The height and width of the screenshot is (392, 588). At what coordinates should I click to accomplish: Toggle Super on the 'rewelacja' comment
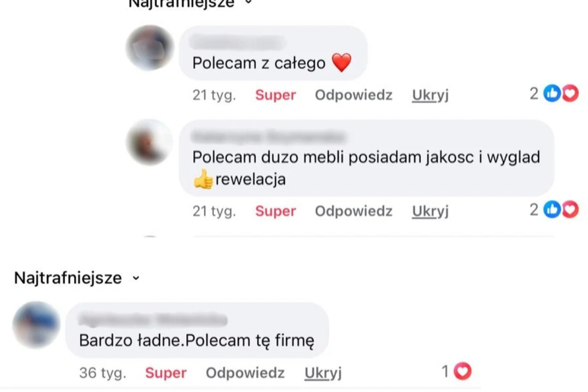[275, 211]
